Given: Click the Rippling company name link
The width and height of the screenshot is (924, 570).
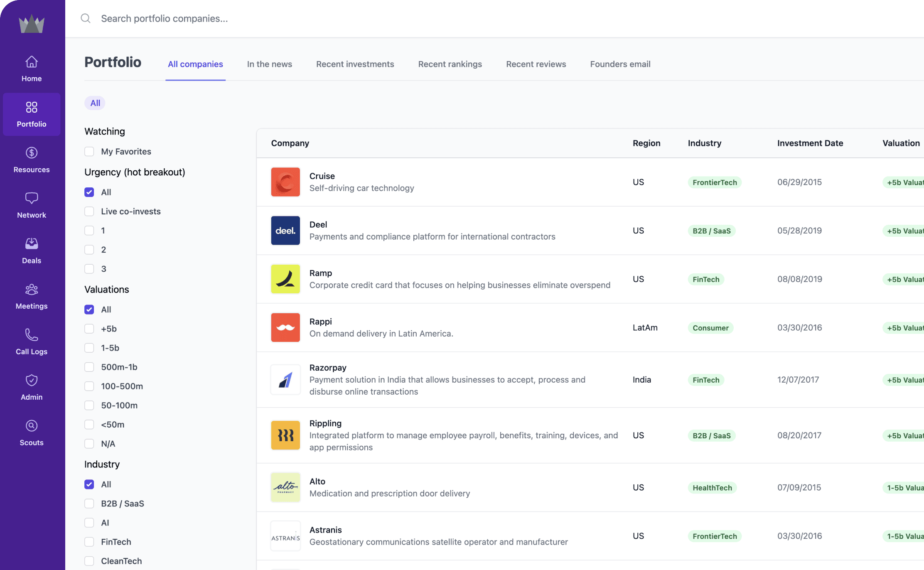Looking at the screenshot, I should pyautogui.click(x=325, y=423).
